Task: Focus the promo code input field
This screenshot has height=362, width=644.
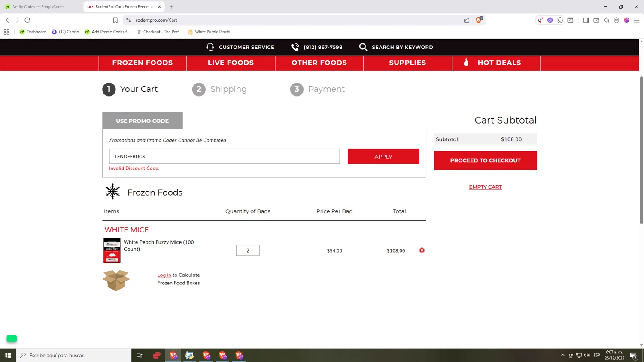Action: pos(225,157)
